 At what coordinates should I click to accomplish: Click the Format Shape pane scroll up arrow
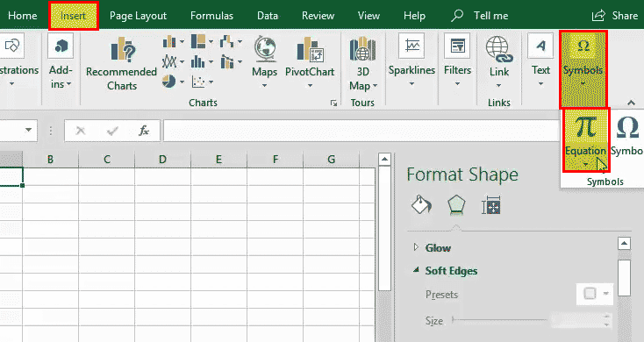624,243
